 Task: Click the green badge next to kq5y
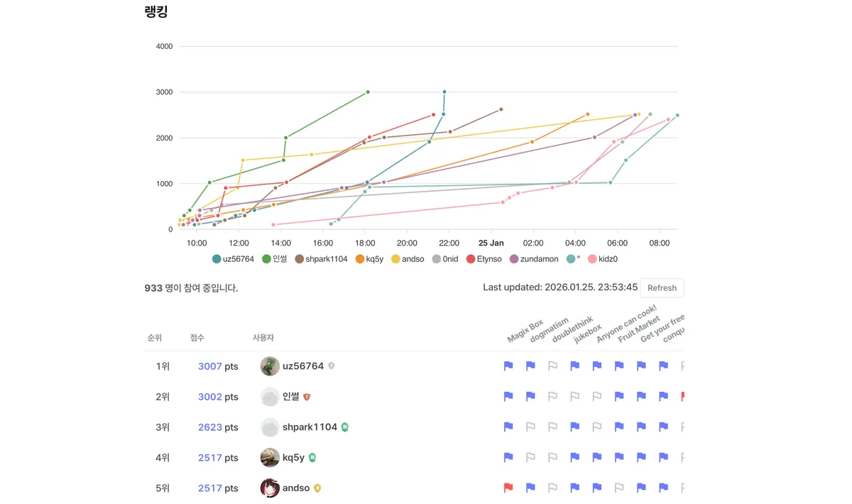coord(312,458)
